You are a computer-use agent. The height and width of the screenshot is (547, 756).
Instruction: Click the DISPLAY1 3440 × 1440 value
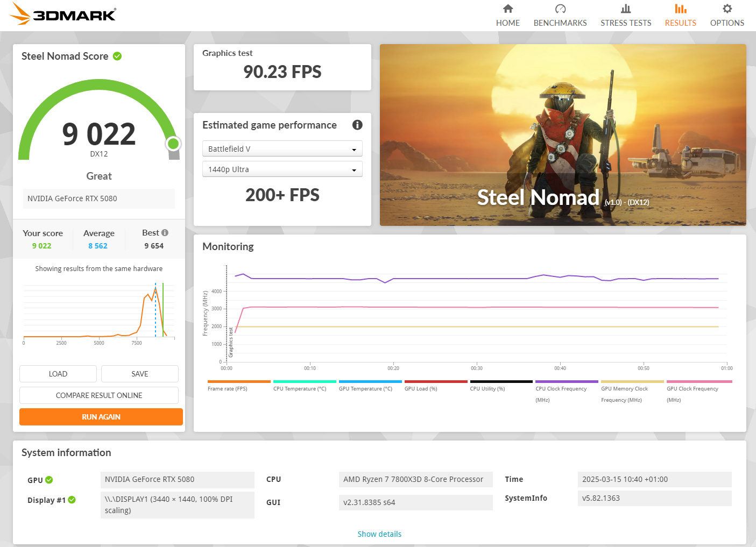(x=178, y=505)
